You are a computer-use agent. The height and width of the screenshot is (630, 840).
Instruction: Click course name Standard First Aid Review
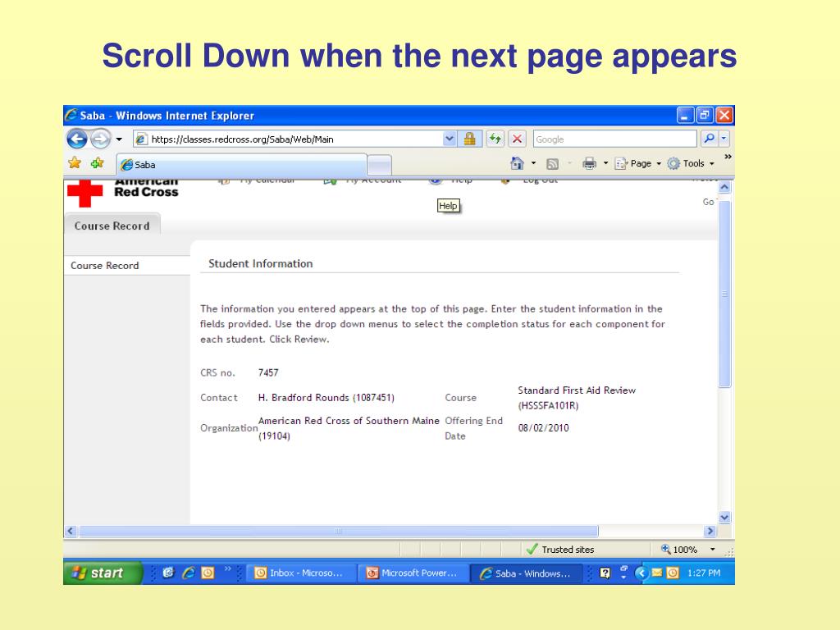577,390
